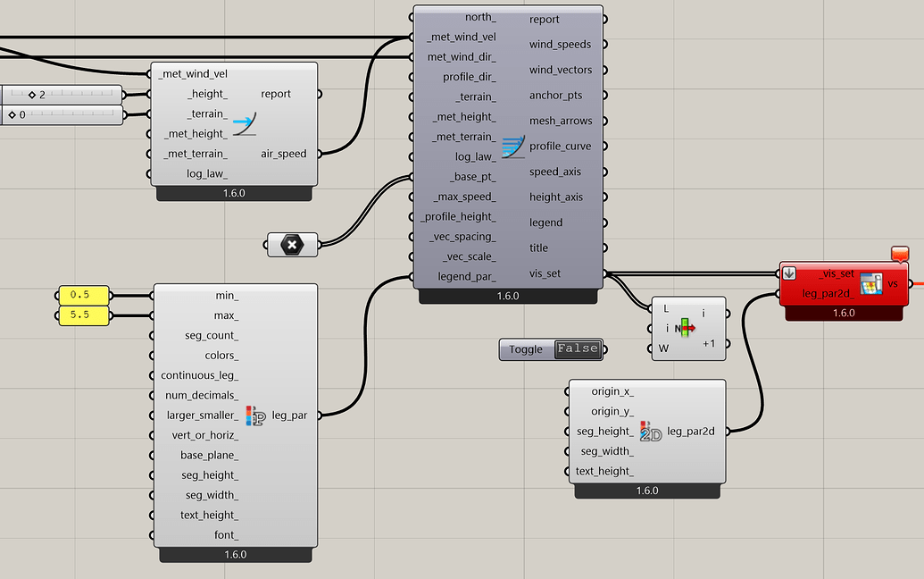Image resolution: width=924 pixels, height=579 pixels.
Task: Select the yellow panel showing 5.5
Action: pos(82,314)
